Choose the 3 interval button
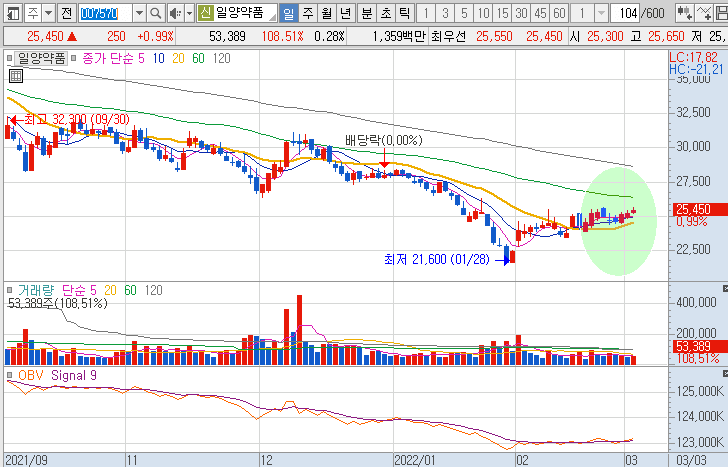Viewport: 728px width, 467px height. tap(445, 13)
